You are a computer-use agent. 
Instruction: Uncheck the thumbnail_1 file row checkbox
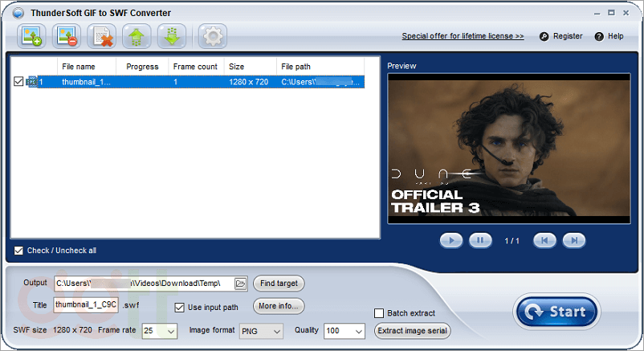pyautogui.click(x=19, y=81)
